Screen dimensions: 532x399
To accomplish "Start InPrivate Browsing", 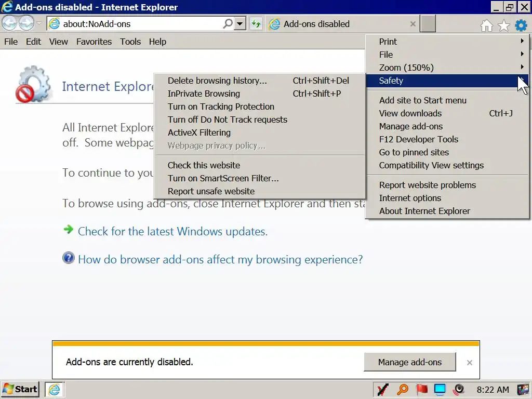I will point(260,94).
